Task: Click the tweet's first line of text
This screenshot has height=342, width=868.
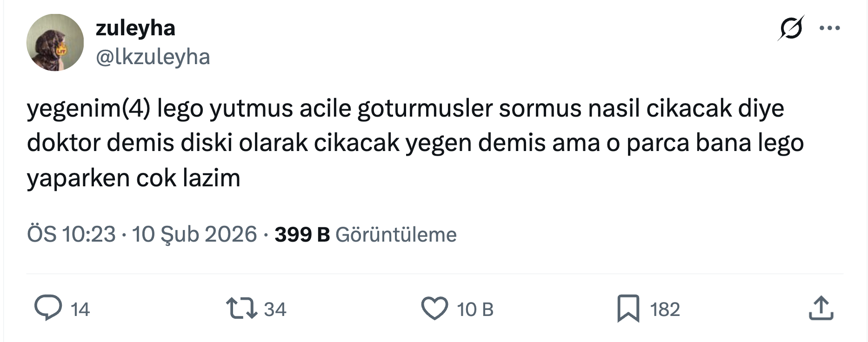Action: pyautogui.click(x=405, y=108)
